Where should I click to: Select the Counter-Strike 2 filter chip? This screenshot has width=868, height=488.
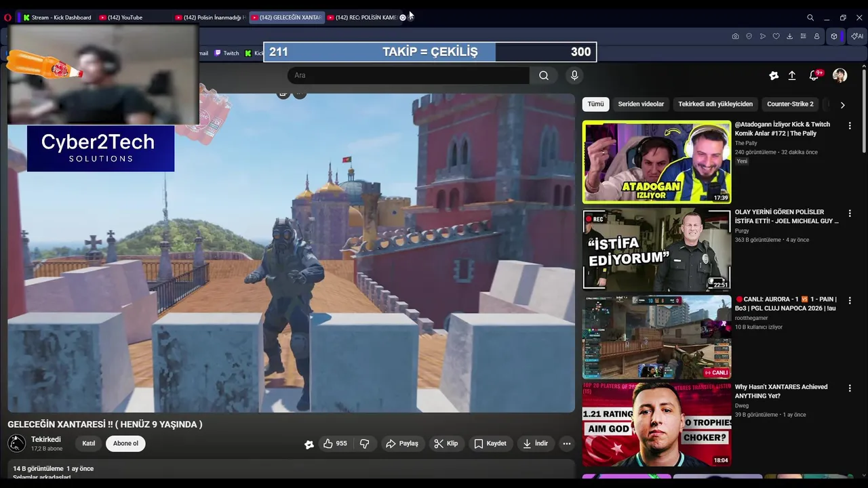[x=790, y=104]
